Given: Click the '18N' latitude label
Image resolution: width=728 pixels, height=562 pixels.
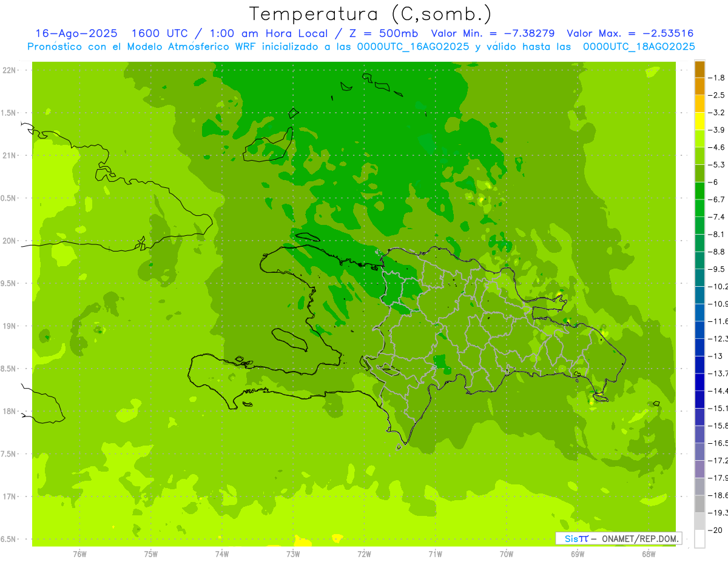Looking at the screenshot, I should [8, 411].
